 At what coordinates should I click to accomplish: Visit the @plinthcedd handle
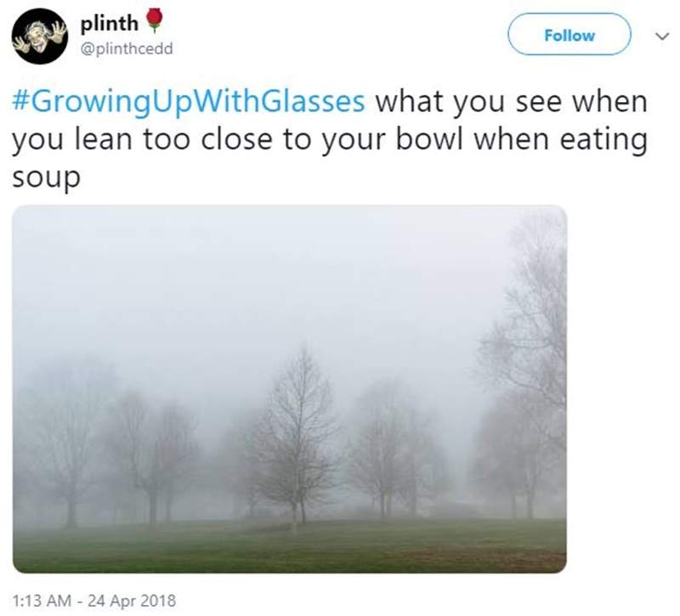coord(127,48)
